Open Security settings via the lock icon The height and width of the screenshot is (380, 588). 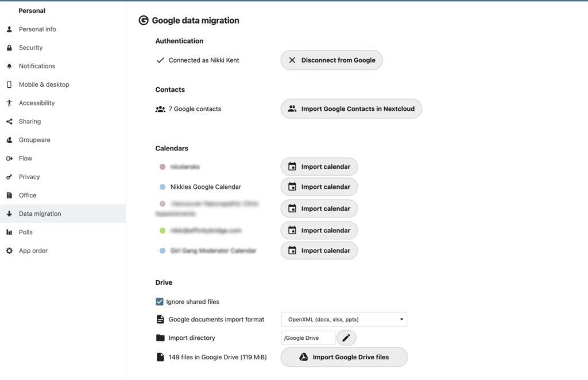8,47
